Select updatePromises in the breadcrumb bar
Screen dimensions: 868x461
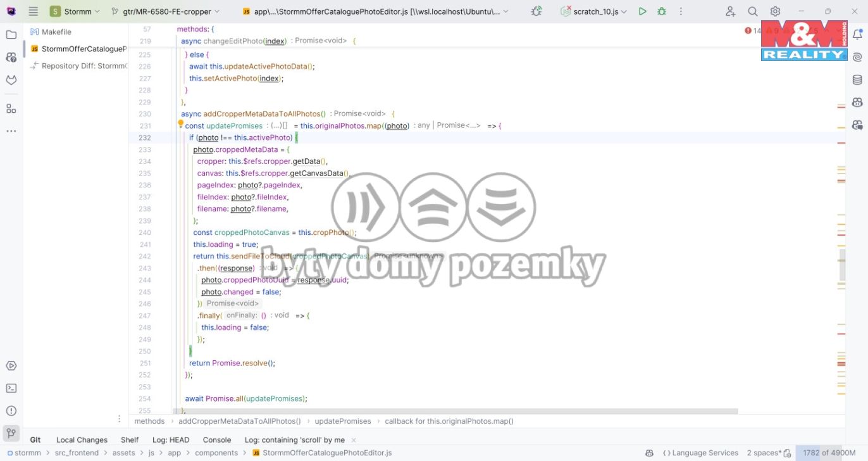342,420
